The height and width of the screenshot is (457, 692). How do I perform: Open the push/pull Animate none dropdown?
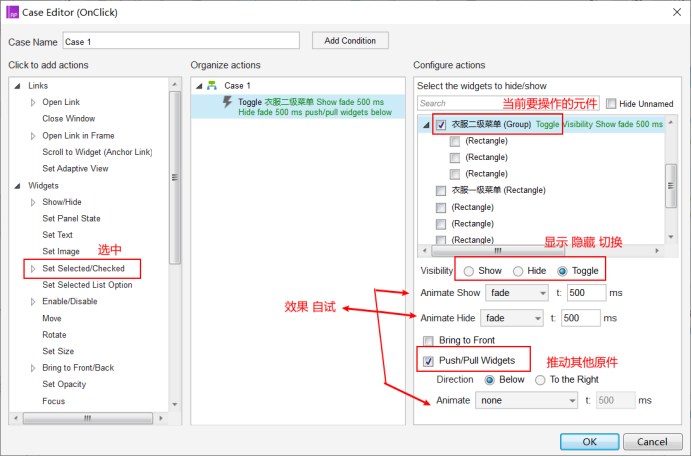(x=527, y=401)
